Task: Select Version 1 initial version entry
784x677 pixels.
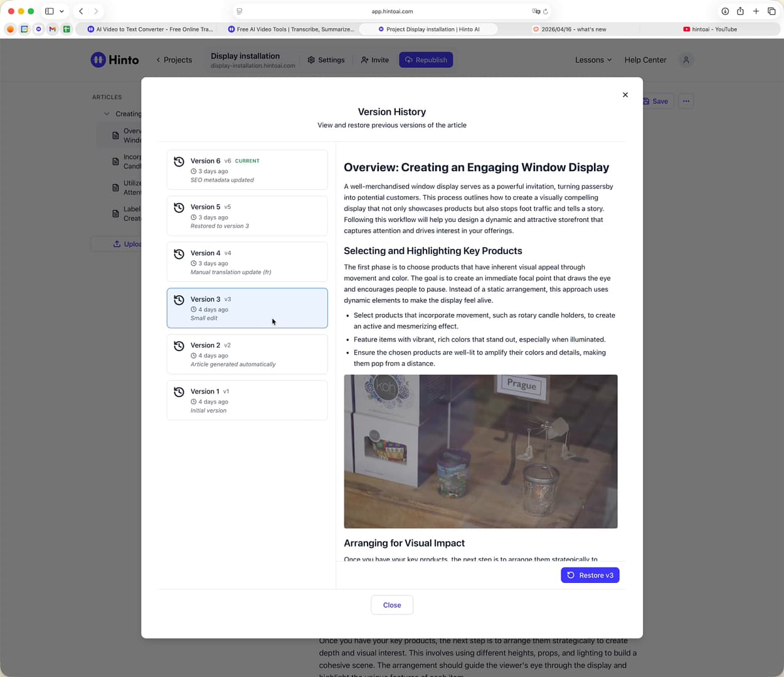Action: (247, 401)
